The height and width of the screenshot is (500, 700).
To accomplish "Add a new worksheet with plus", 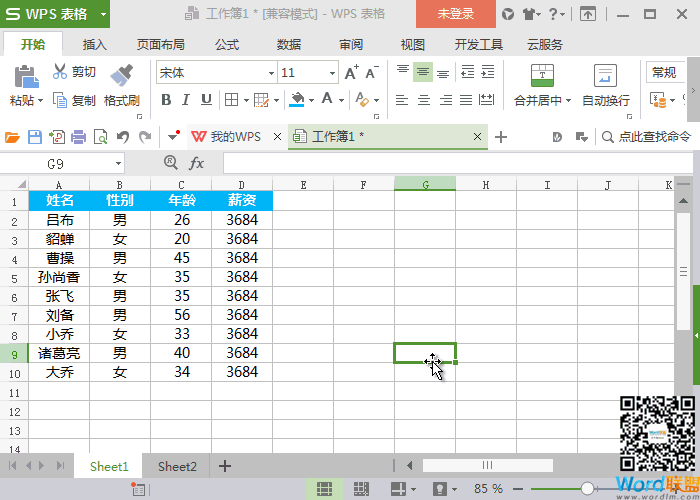I will click(225, 466).
